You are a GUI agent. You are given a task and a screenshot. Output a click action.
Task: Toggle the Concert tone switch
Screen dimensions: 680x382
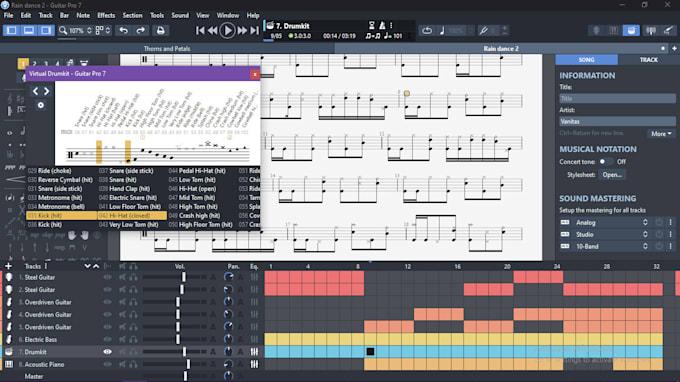[606, 161]
